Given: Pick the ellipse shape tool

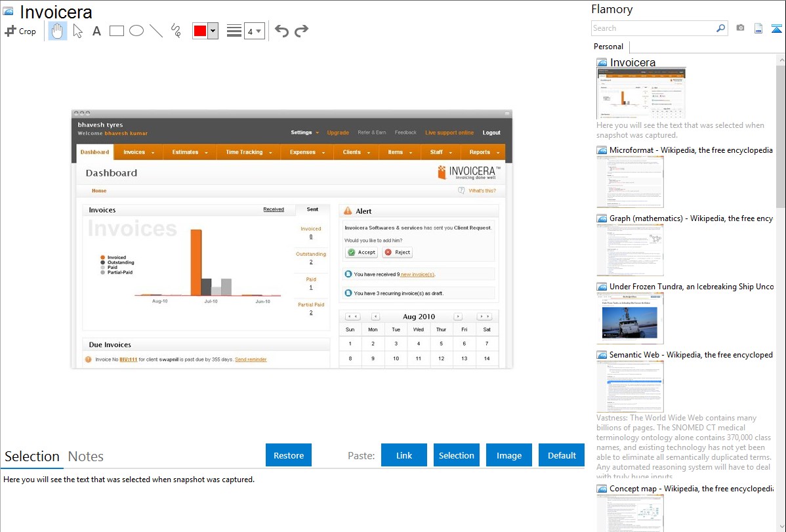Looking at the screenshot, I should 136,31.
